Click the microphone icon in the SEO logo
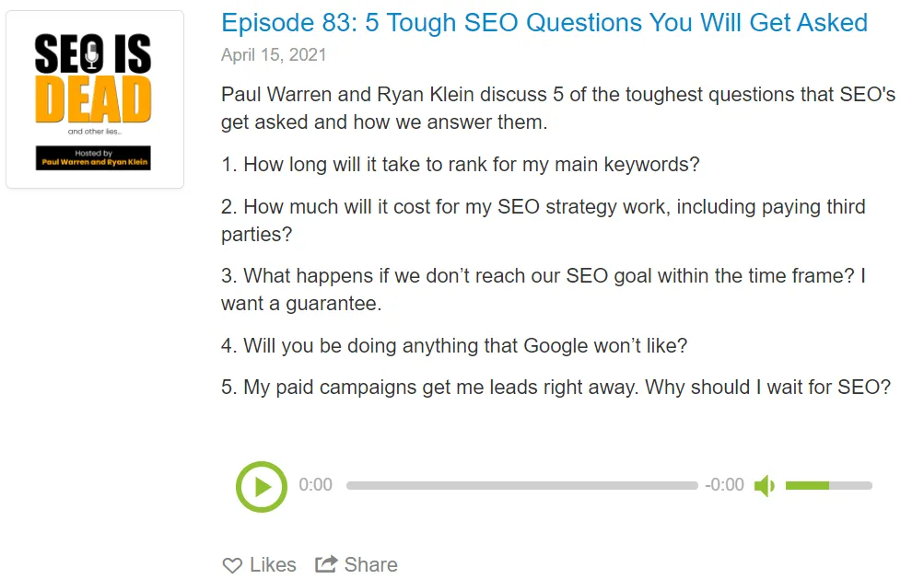Screen dimensions: 924x579 (91, 57)
